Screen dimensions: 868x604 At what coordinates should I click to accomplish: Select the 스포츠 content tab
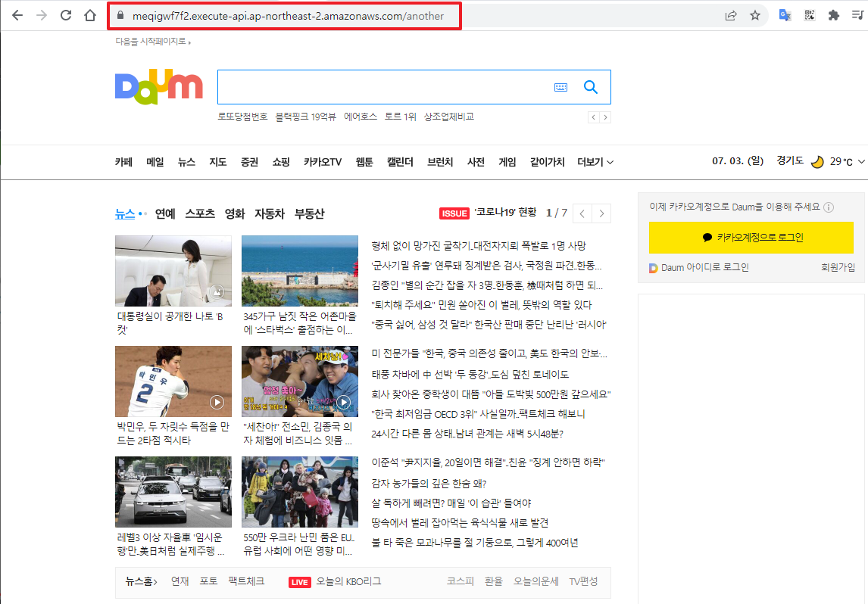click(x=200, y=213)
